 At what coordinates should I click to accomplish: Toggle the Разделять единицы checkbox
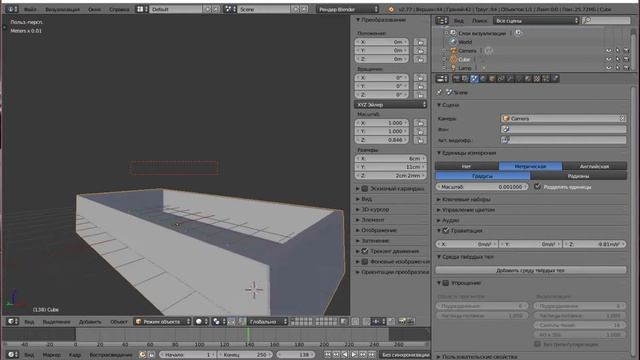(537, 187)
